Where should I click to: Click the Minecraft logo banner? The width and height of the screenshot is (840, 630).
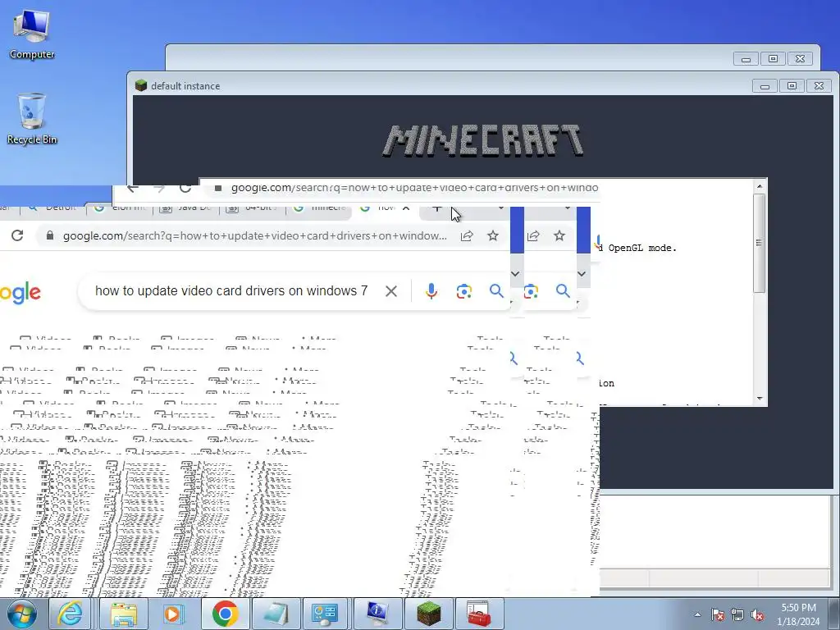click(x=482, y=140)
